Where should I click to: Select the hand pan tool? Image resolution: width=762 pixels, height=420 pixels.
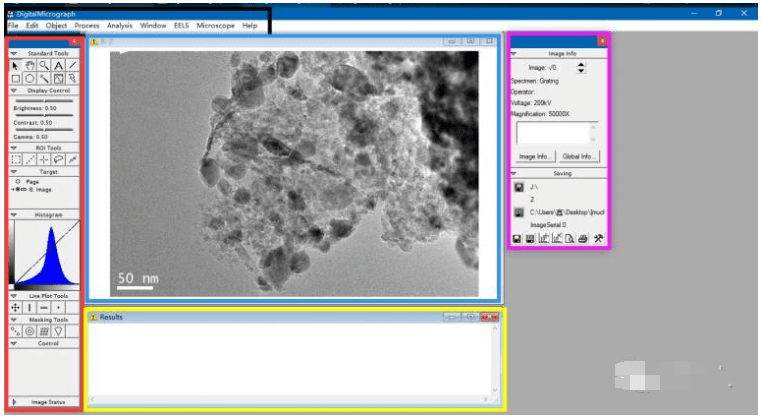pos(30,65)
